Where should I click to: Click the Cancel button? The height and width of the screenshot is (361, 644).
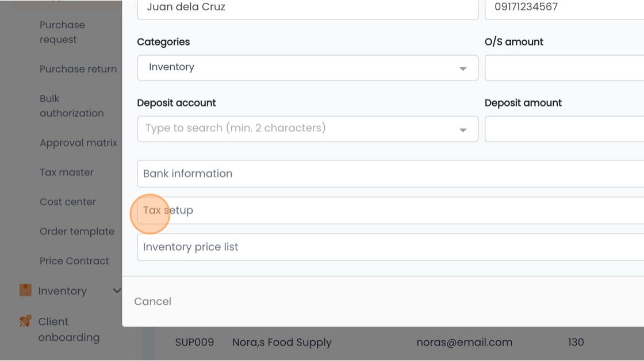152,301
